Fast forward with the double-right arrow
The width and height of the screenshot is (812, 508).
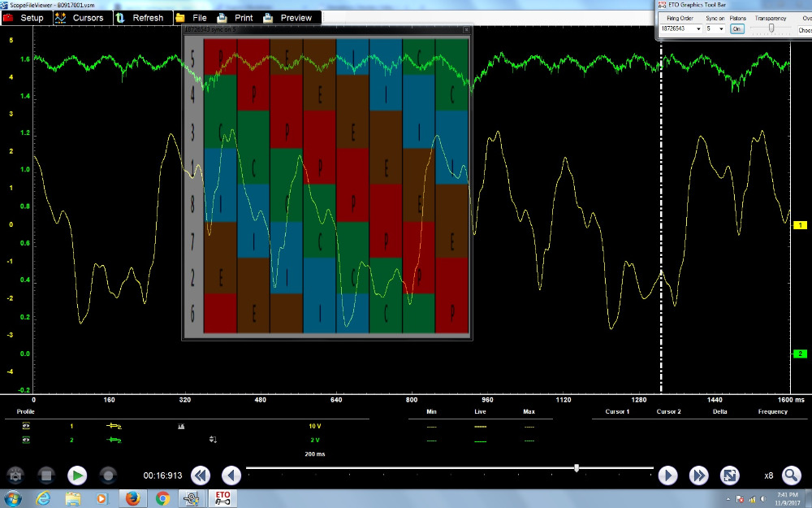(698, 475)
